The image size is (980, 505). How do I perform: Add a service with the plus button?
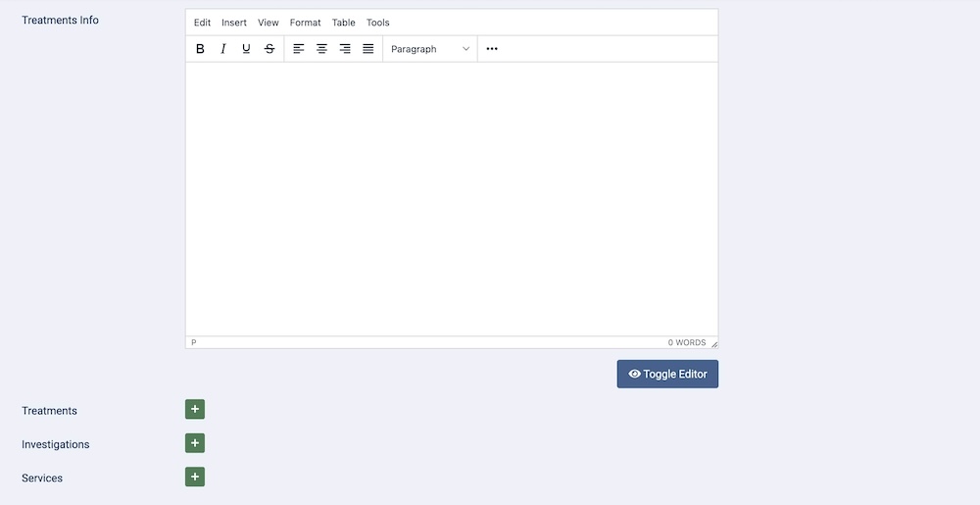[x=195, y=478]
